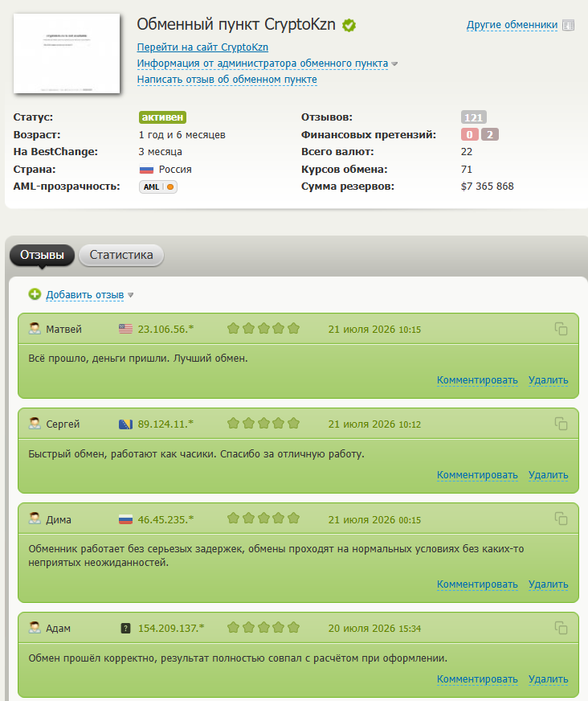The height and width of the screenshot is (701, 588).
Task: Click the user avatar icon next to Матвей
Action: click(x=35, y=329)
